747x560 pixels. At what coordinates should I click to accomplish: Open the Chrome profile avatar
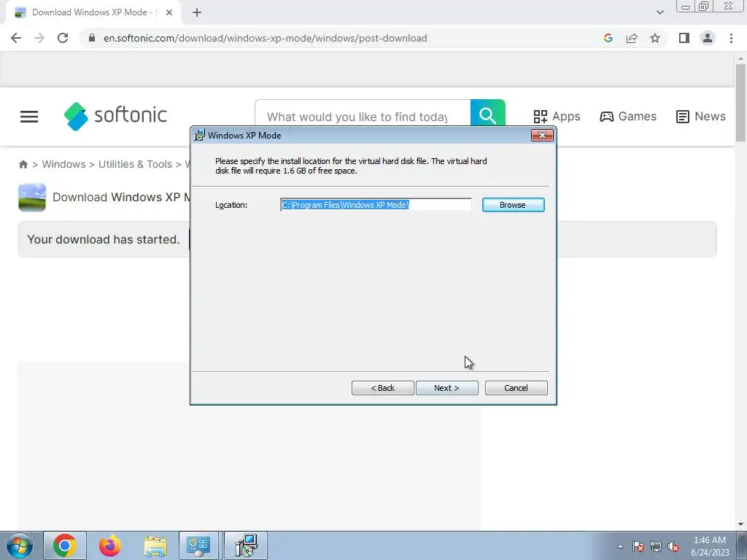[708, 38]
